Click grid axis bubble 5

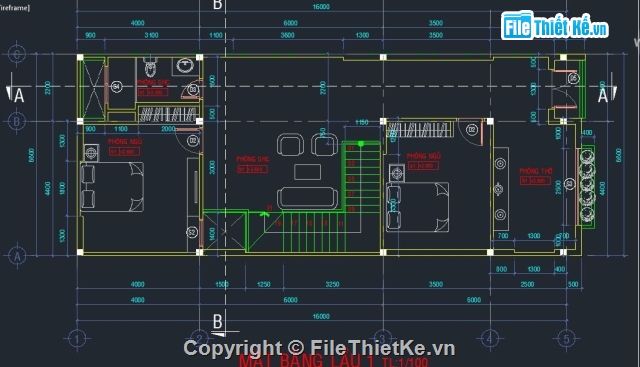566,338
